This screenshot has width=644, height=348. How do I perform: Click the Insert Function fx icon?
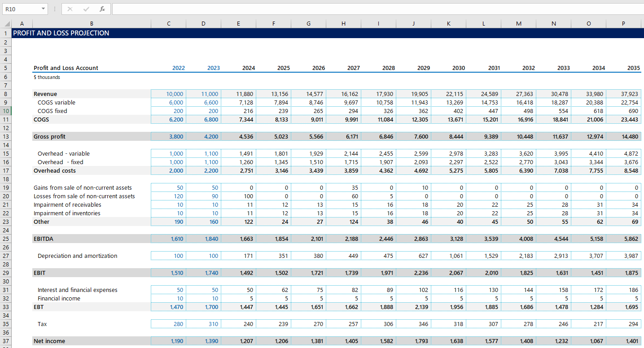(x=102, y=9)
